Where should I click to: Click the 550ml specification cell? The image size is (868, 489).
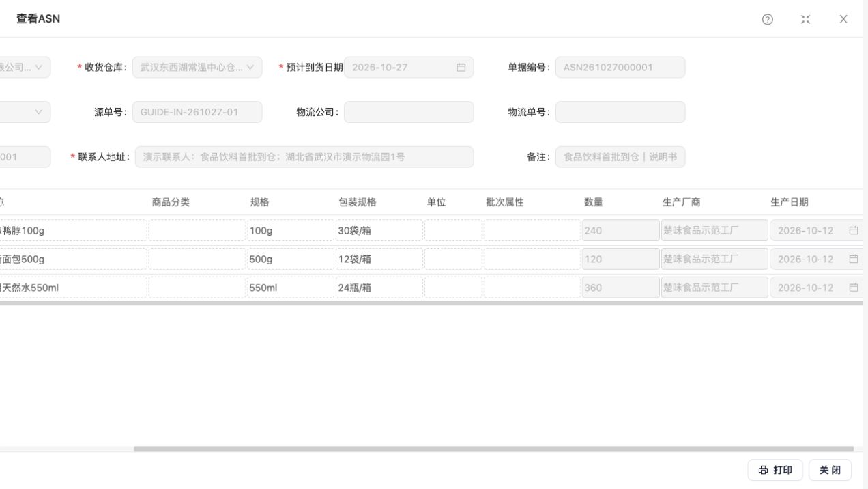(x=290, y=288)
